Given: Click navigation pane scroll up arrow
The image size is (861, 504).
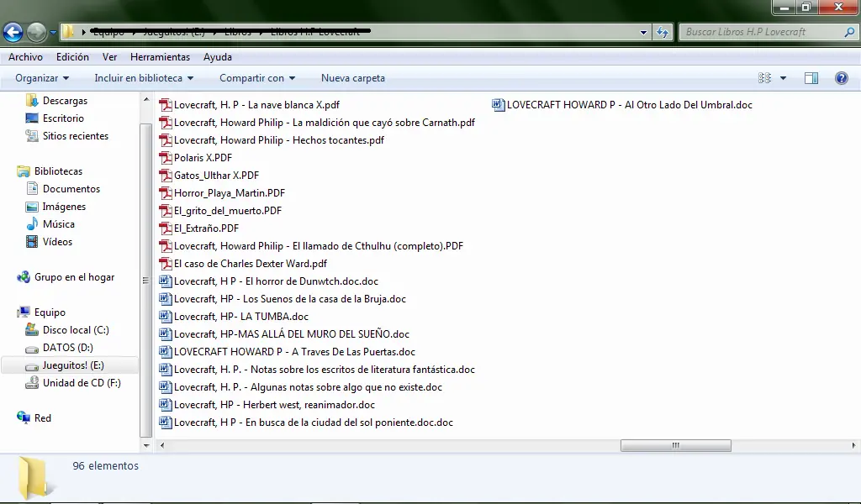Looking at the screenshot, I should 146,99.
